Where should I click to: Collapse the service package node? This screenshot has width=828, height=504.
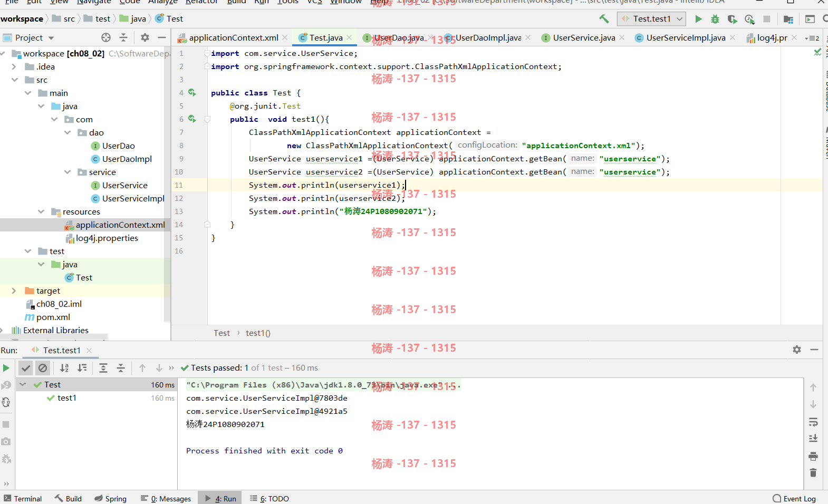pos(67,172)
